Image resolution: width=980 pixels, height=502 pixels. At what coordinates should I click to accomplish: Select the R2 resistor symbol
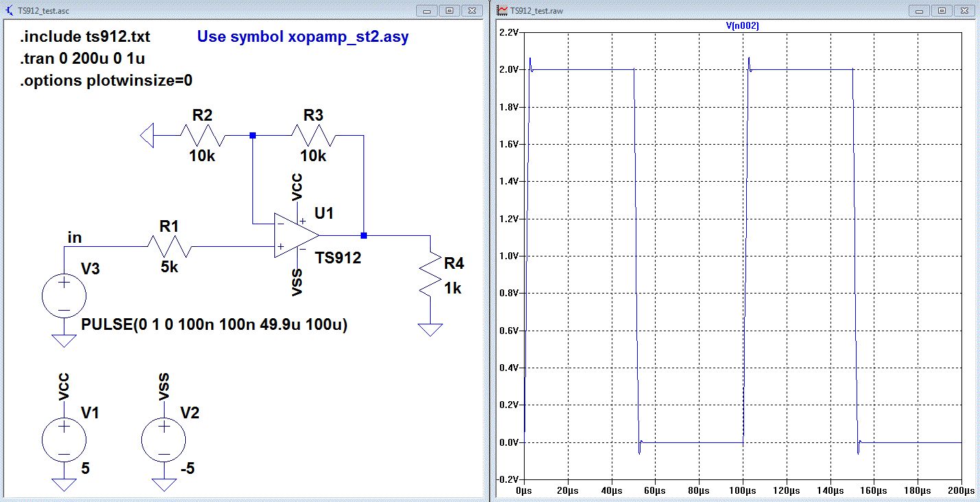pyautogui.click(x=202, y=136)
